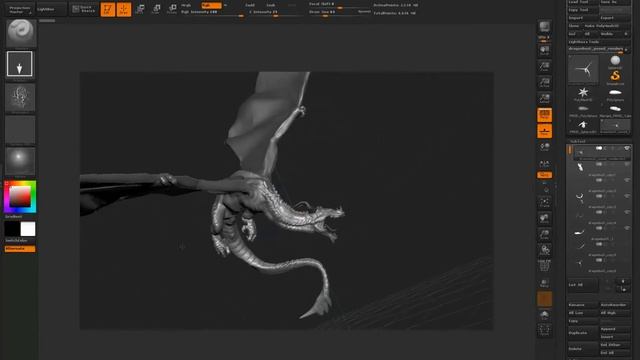This screenshot has width=640, height=360.
Task: Click the Del Other button
Action: [x=615, y=345]
